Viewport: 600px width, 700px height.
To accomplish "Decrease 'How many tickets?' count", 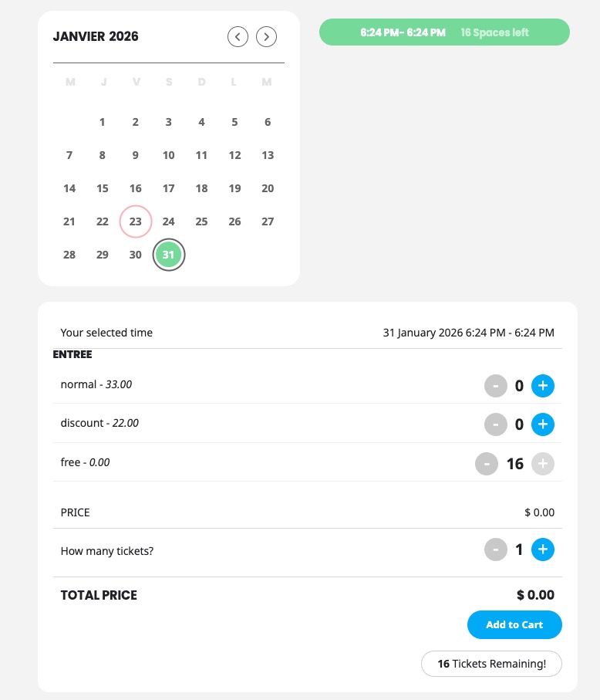I will (496, 550).
